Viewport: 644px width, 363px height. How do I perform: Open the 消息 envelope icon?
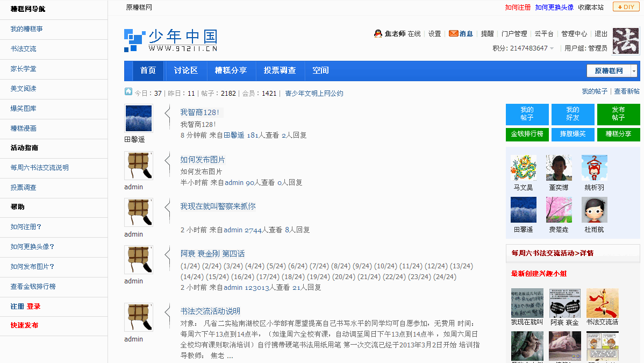pyautogui.click(x=453, y=33)
